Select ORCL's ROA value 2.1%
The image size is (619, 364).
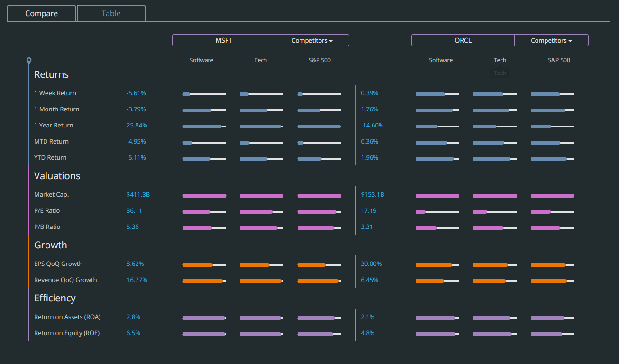368,317
